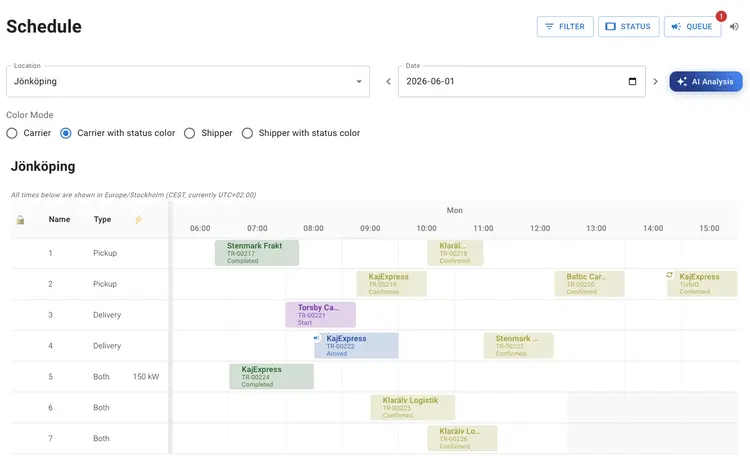Open purple Torsby TR-00221 booking block

point(320,315)
